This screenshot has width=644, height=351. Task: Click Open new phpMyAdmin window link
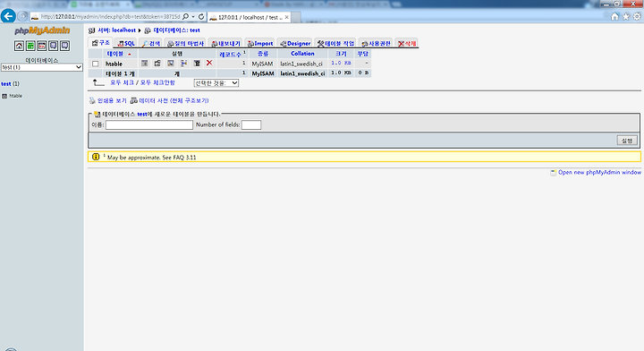599,172
